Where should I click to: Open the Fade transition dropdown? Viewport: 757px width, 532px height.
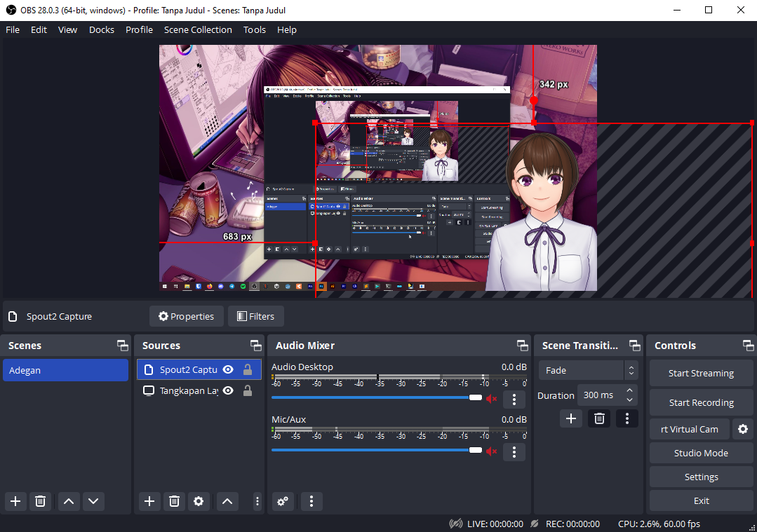pyautogui.click(x=588, y=370)
